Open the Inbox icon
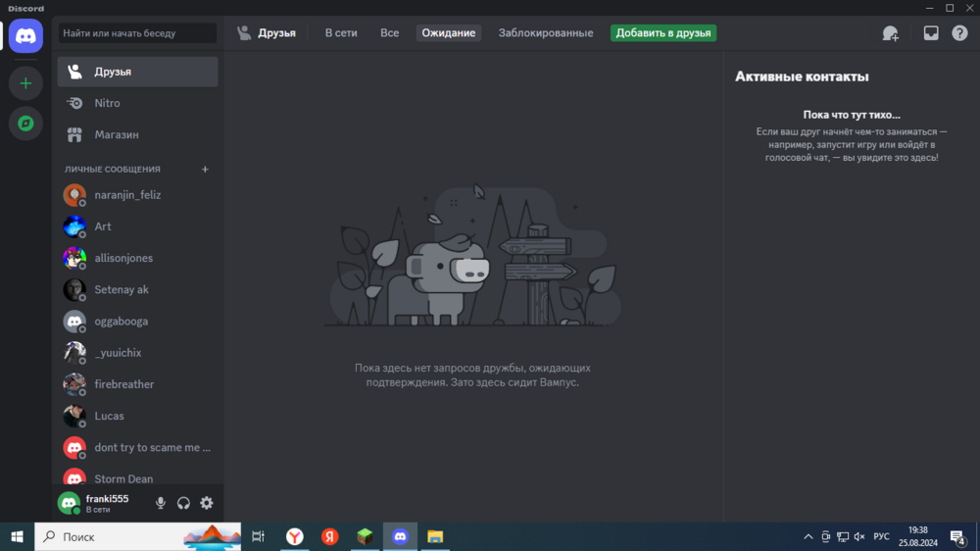Image resolution: width=980 pixels, height=551 pixels. click(931, 33)
